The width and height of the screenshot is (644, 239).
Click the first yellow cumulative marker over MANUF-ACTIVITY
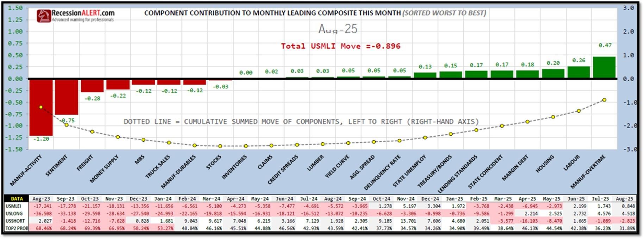tap(41, 107)
